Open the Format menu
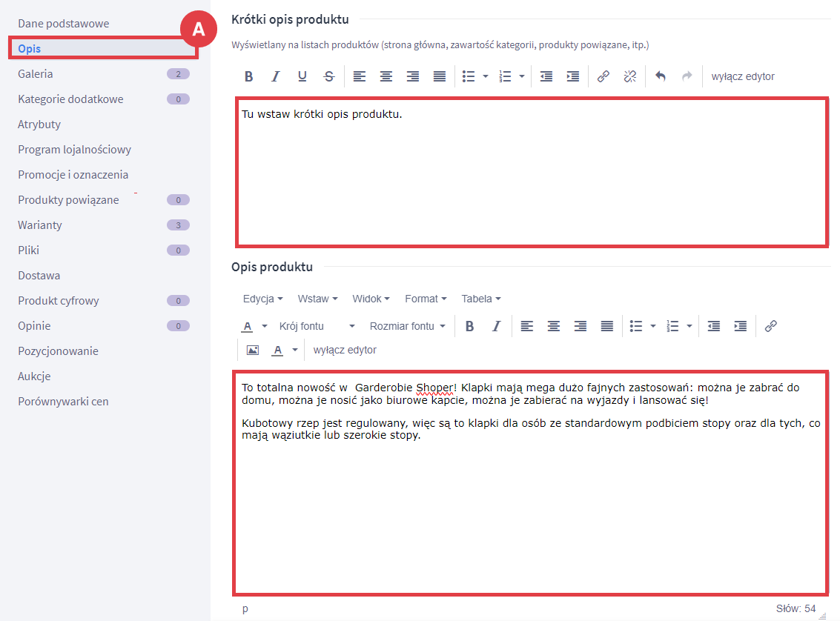 click(426, 299)
